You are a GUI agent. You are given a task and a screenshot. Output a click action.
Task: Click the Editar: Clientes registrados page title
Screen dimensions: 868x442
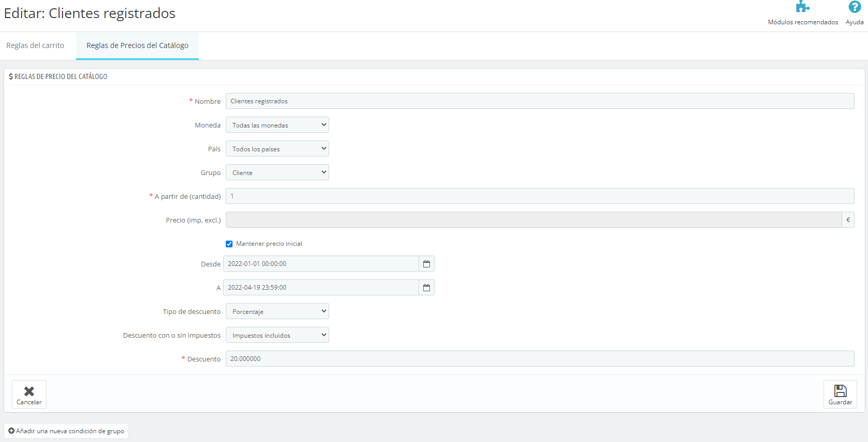tap(90, 13)
